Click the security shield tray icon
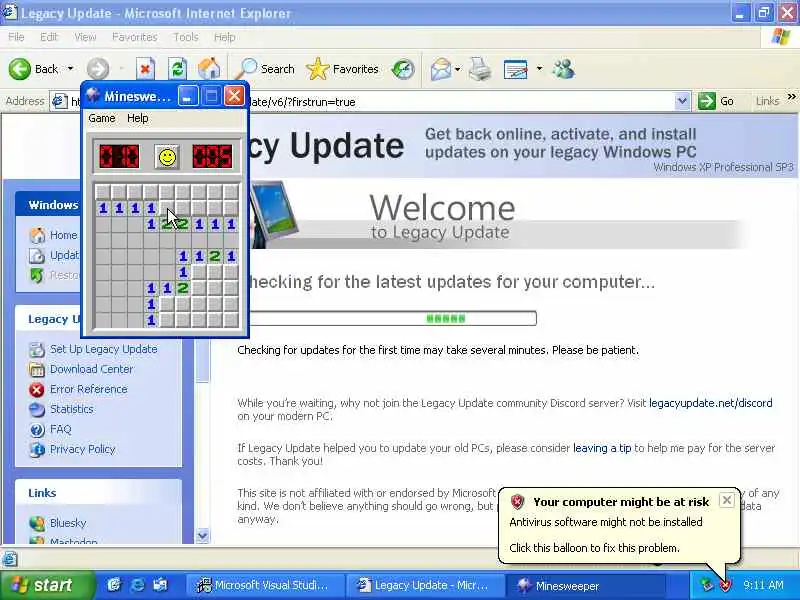This screenshot has width=800, height=600. [725, 585]
